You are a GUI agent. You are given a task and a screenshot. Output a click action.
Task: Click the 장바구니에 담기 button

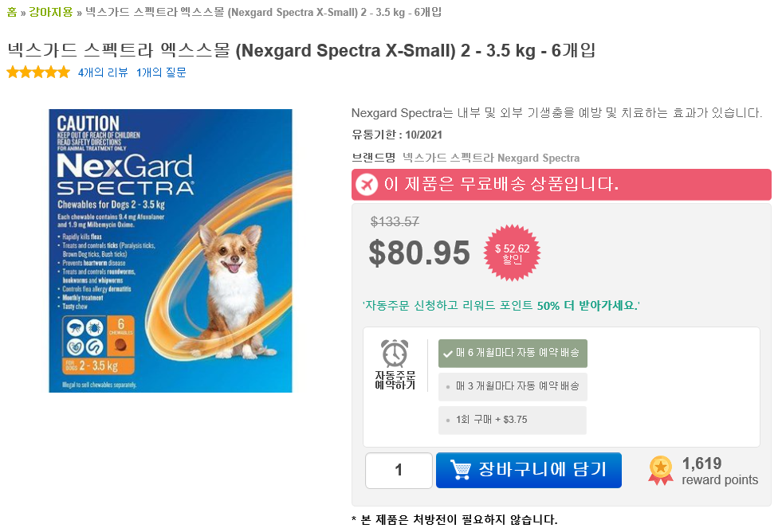point(528,470)
